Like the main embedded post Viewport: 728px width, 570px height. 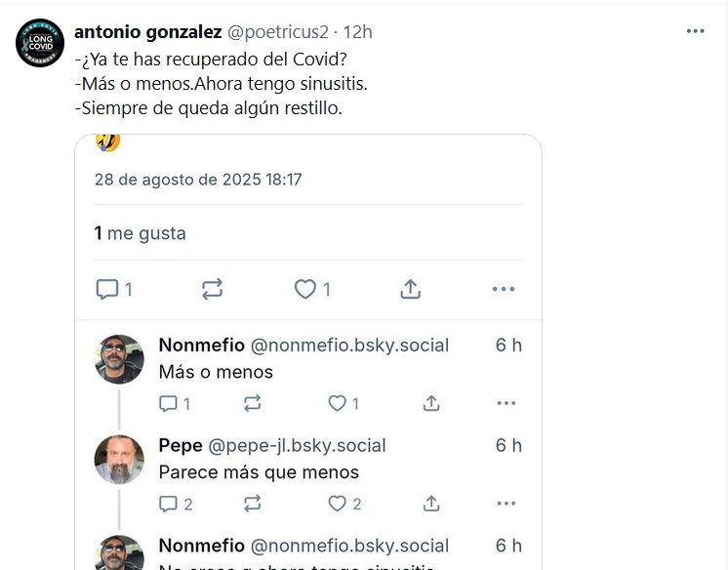[305, 289]
